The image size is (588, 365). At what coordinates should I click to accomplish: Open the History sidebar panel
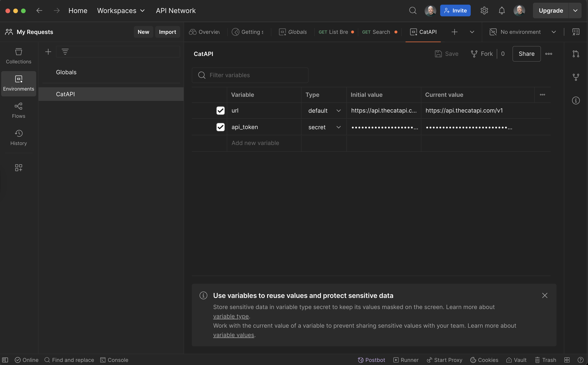tap(19, 138)
